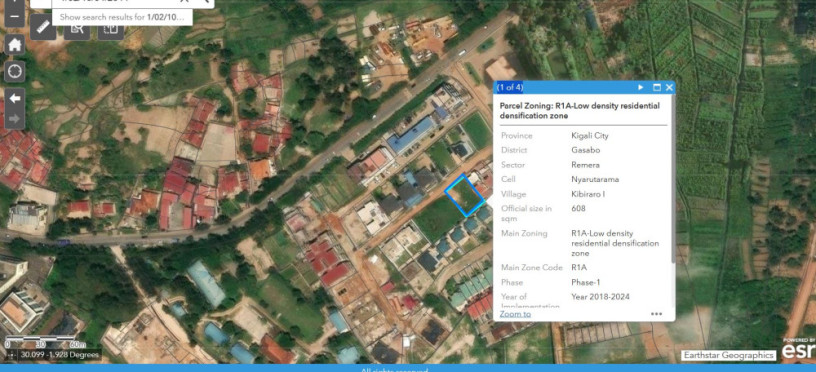Maximize the parcel info popup

(x=656, y=87)
